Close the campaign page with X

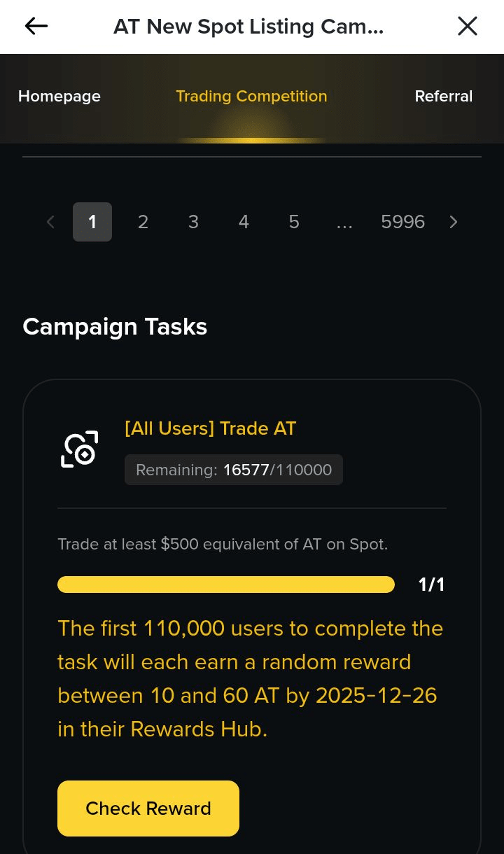click(467, 27)
